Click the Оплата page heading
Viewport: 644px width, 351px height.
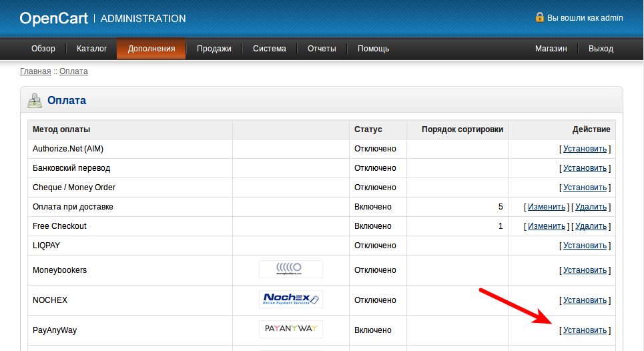(67, 100)
